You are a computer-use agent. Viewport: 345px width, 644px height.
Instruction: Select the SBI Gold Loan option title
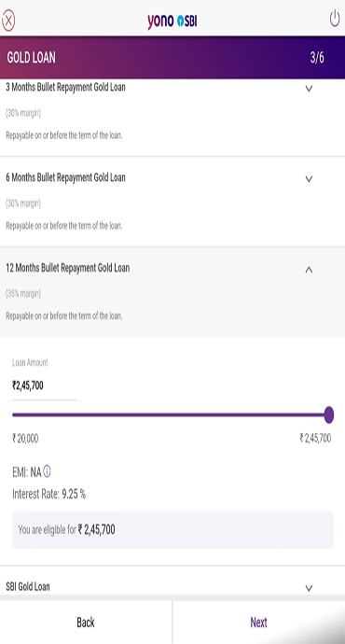click(x=28, y=586)
